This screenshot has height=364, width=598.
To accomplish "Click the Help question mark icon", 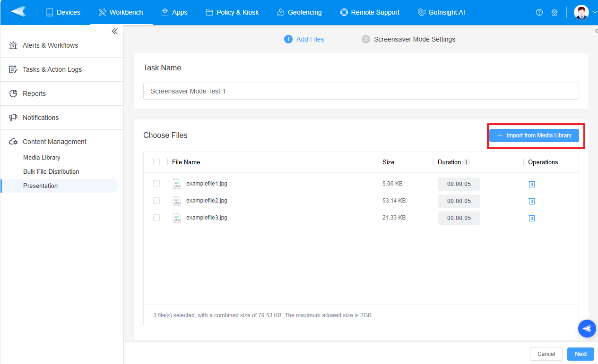I will coord(539,12).
